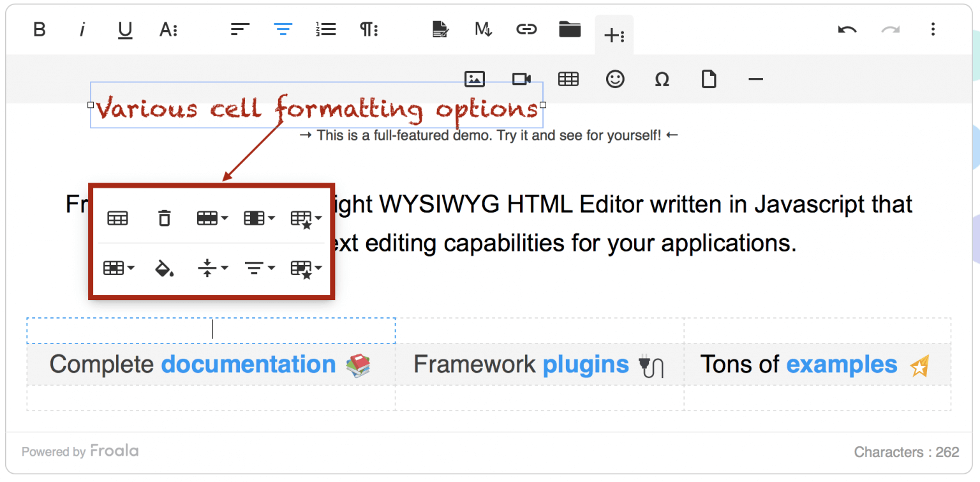Image resolution: width=980 pixels, height=482 pixels.
Task: Open the emoticons smiley picker
Action: click(x=614, y=79)
